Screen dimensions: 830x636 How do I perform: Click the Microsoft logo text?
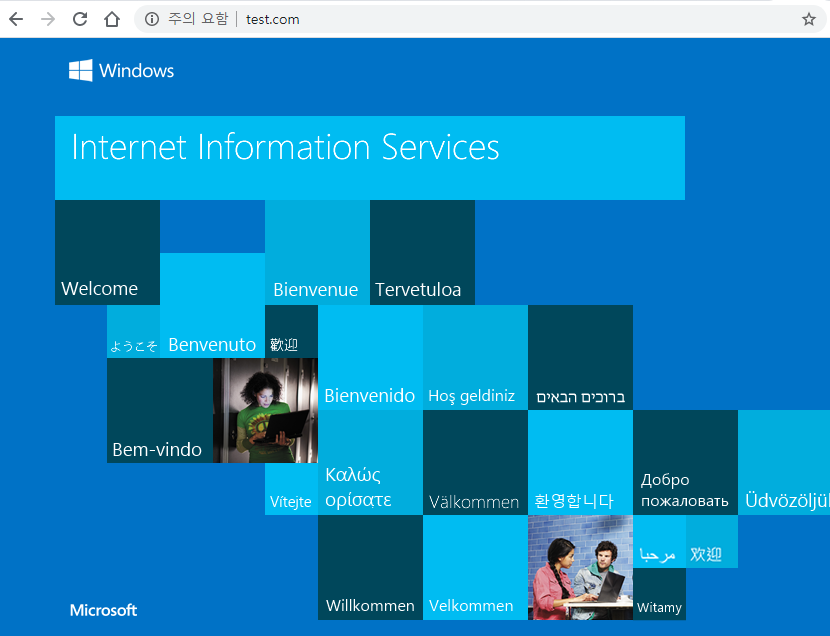103,610
